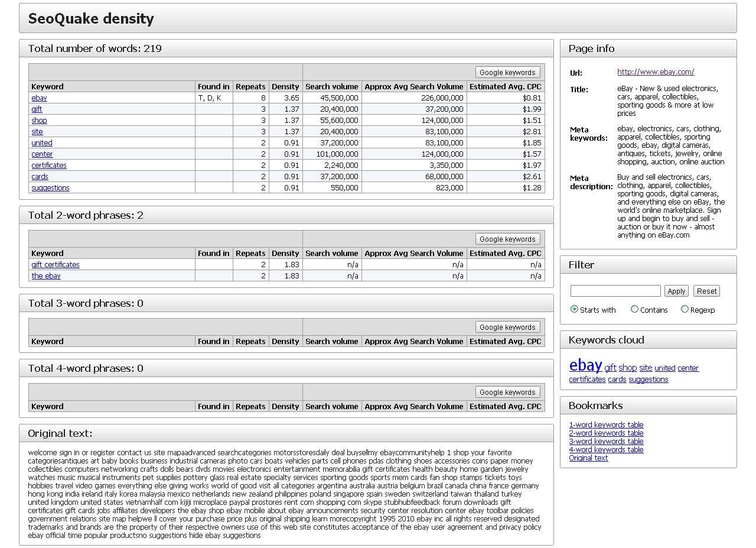Click 'Repeats' column header in 1-word table

250,87
